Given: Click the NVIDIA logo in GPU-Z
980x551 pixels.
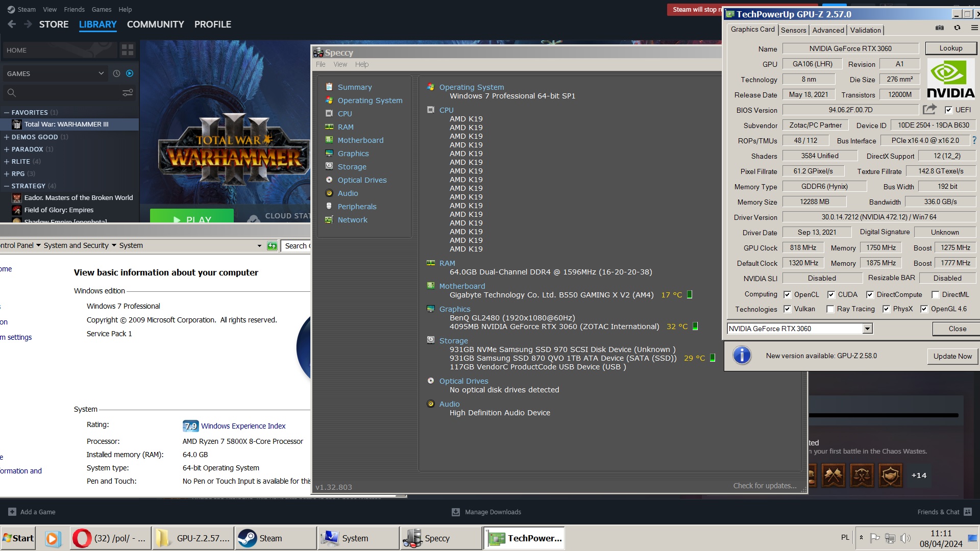Looking at the screenshot, I should [950, 78].
